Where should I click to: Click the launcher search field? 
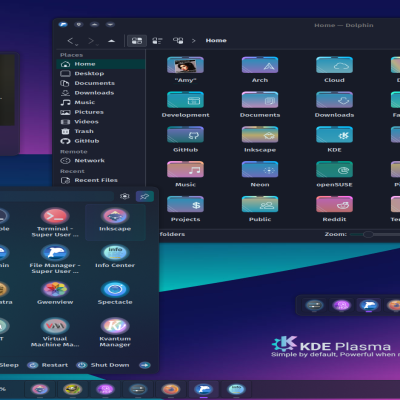coord(56,196)
